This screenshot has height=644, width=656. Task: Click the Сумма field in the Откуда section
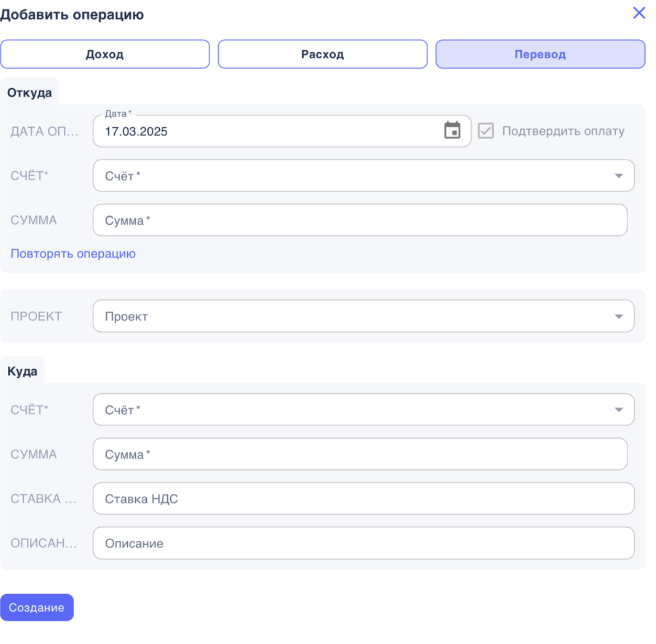[359, 220]
